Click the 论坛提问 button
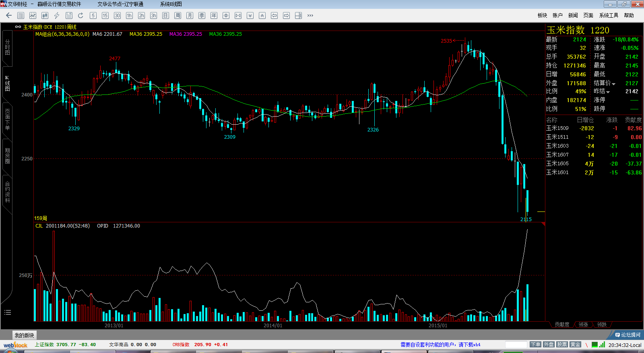The height and width of the screenshot is (353, 644). pos(627,335)
